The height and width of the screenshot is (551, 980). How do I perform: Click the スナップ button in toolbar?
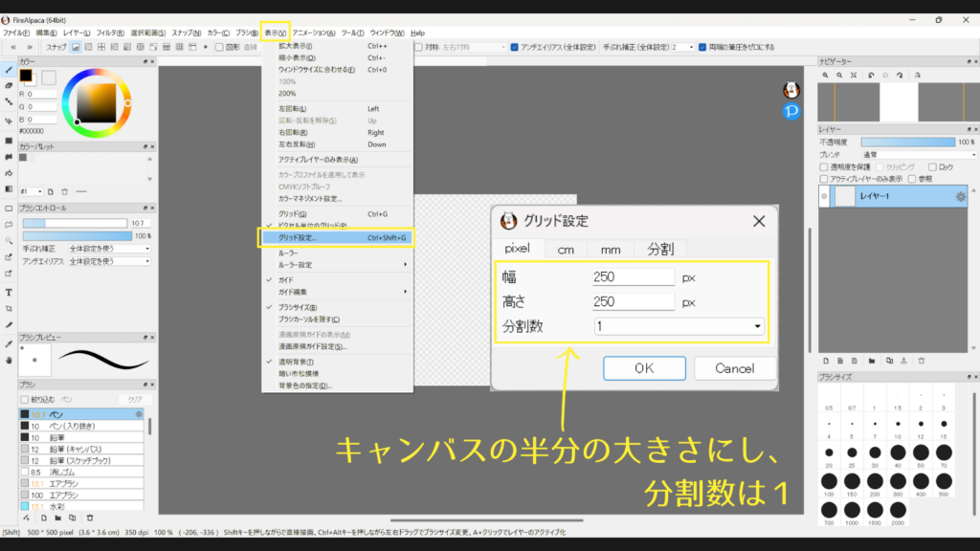pyautogui.click(x=56, y=47)
